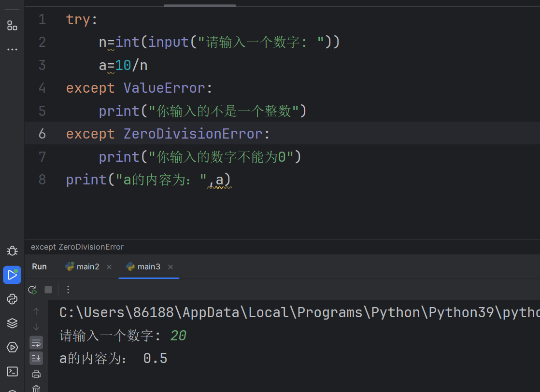The width and height of the screenshot is (540, 392).
Task: Print the console output icon
Action: [36, 374]
